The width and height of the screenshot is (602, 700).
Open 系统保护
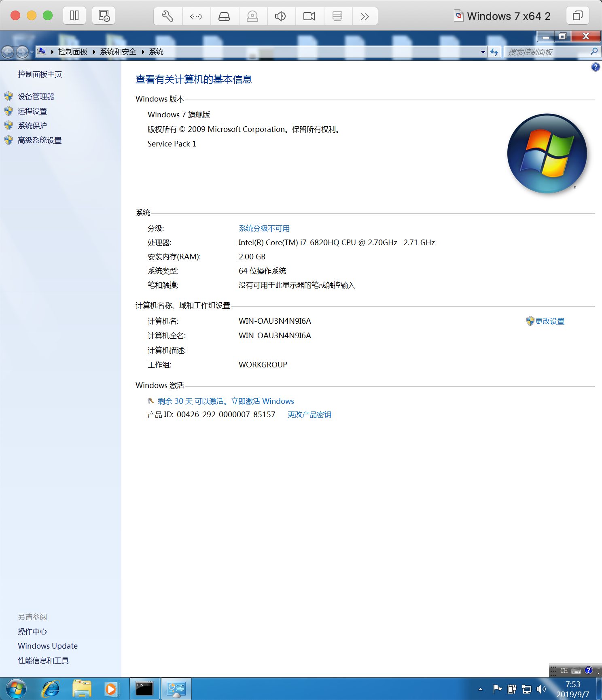tap(32, 126)
